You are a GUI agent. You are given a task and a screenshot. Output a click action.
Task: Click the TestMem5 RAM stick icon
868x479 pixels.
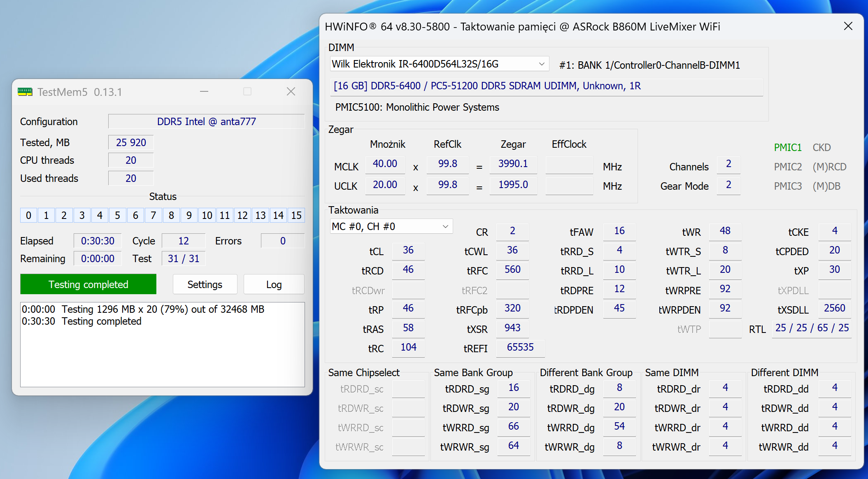[25, 92]
